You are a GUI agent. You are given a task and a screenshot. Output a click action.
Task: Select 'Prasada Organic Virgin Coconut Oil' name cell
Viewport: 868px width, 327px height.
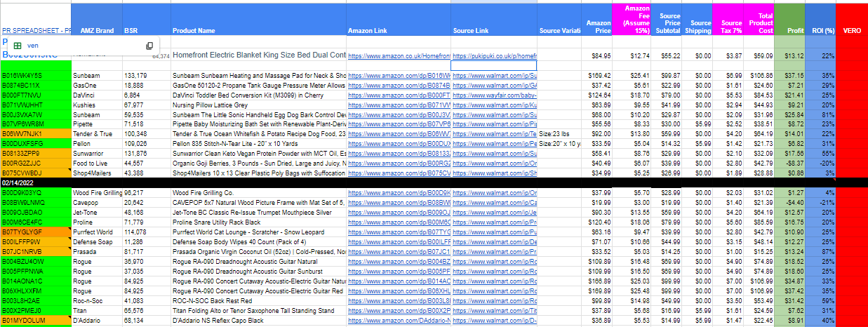pyautogui.click(x=258, y=251)
